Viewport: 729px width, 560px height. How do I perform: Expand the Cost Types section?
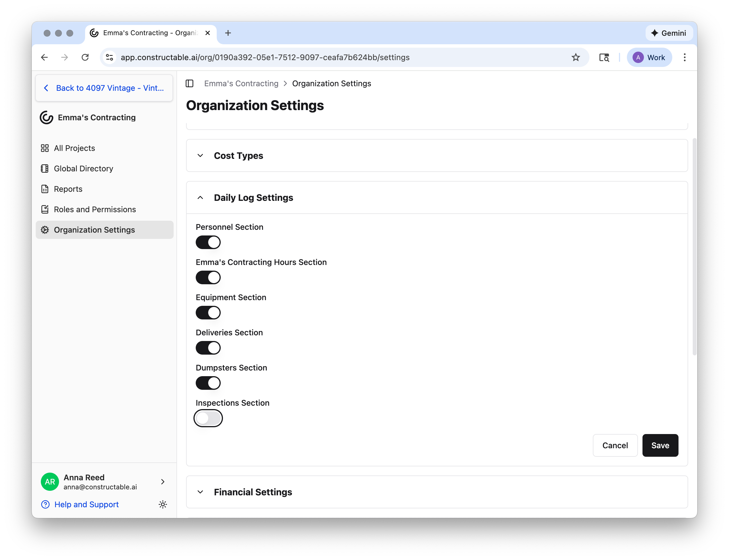pos(437,156)
